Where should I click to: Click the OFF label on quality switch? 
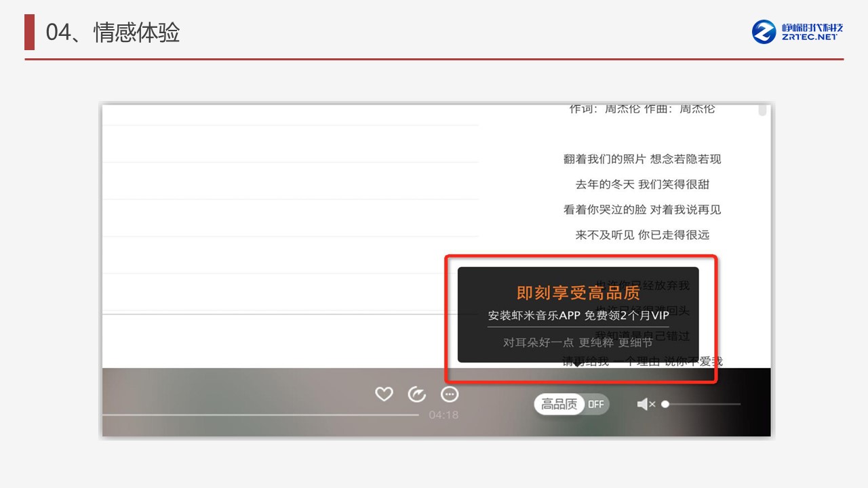coord(595,405)
